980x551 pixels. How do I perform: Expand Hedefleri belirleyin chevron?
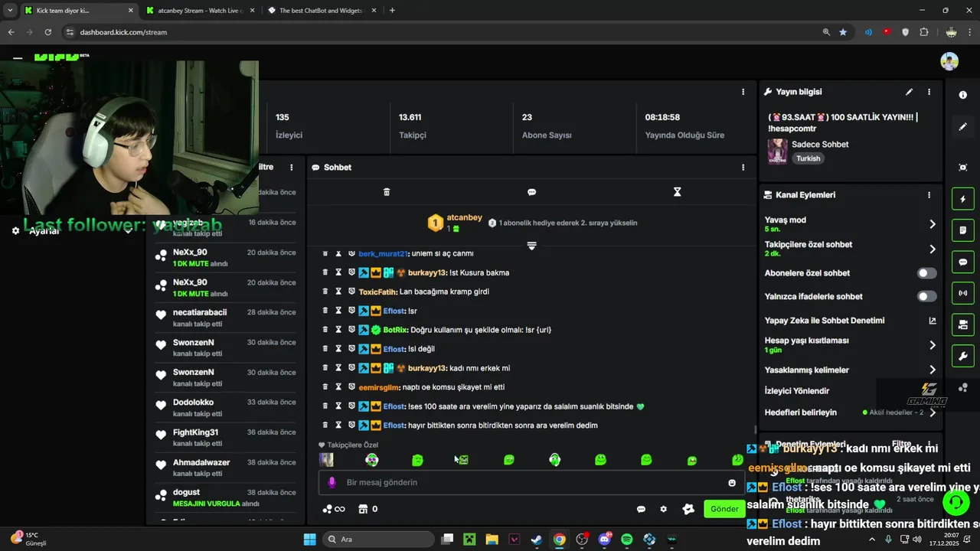pyautogui.click(x=933, y=412)
